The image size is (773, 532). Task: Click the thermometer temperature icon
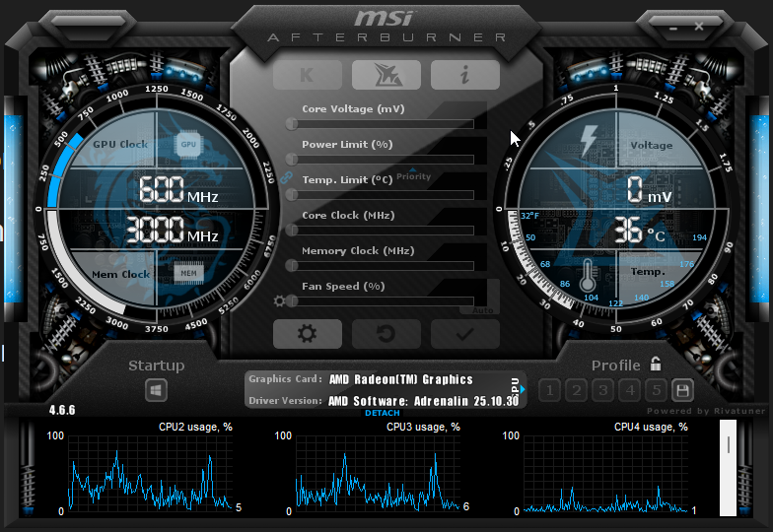click(588, 275)
